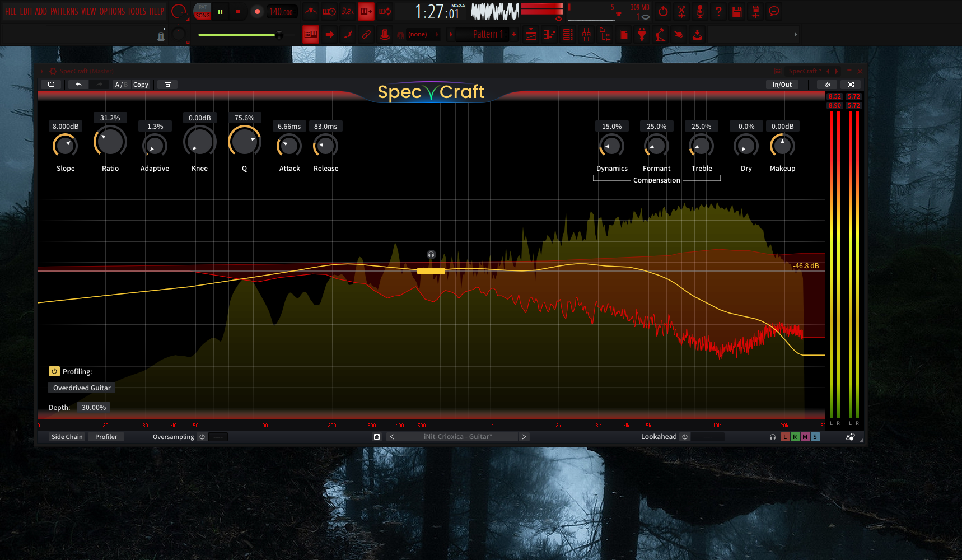Image resolution: width=962 pixels, height=560 pixels.
Task: Open the PATTERNS menu
Action: pos(64,11)
